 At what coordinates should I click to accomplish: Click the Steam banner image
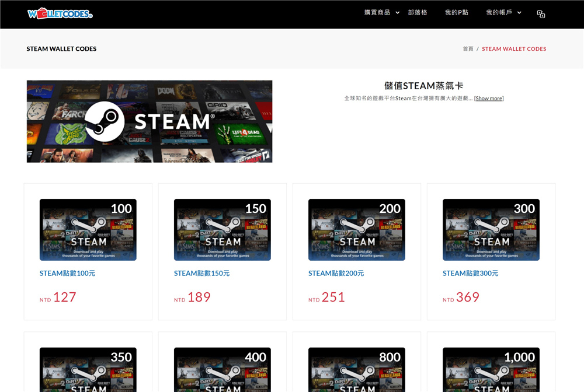[x=150, y=121]
